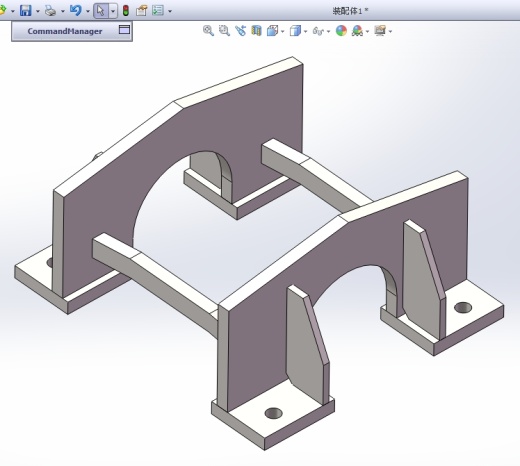Click the Zoom to Fit magnifier
Viewport: 520px width, 466px height.
208,31
